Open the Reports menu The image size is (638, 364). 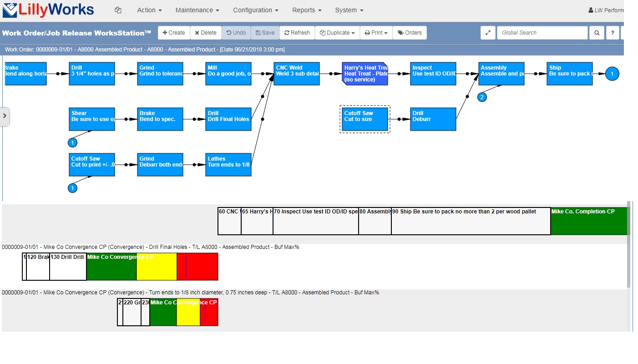307,10
